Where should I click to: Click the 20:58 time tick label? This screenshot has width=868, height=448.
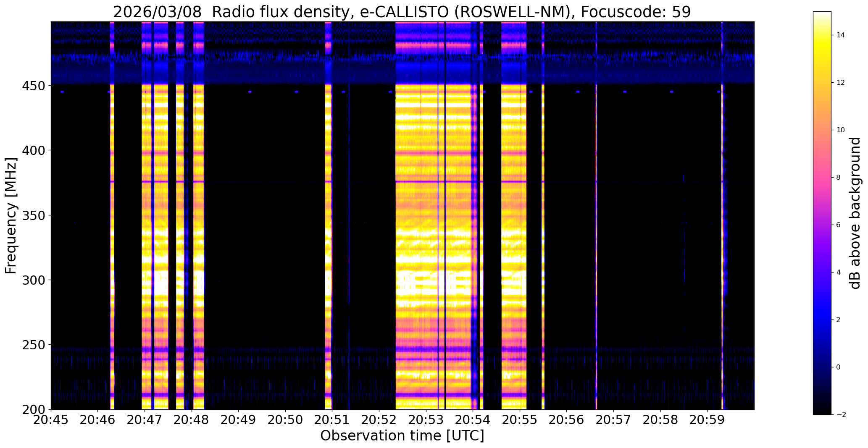pyautogui.click(x=661, y=420)
